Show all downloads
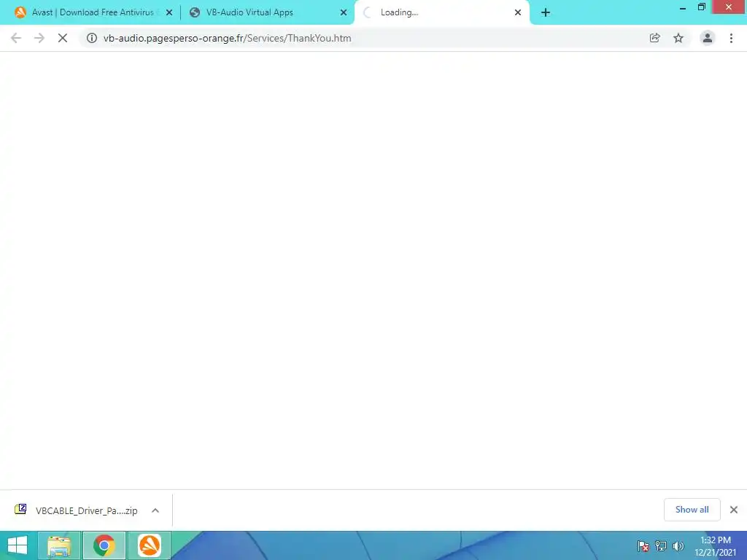Image resolution: width=747 pixels, height=560 pixels. point(692,510)
